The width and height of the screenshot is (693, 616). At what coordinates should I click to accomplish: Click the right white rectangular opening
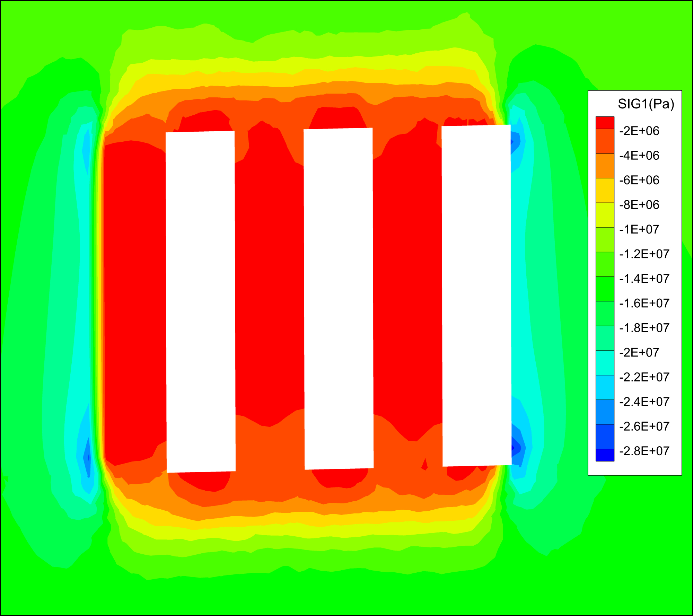coord(476,296)
